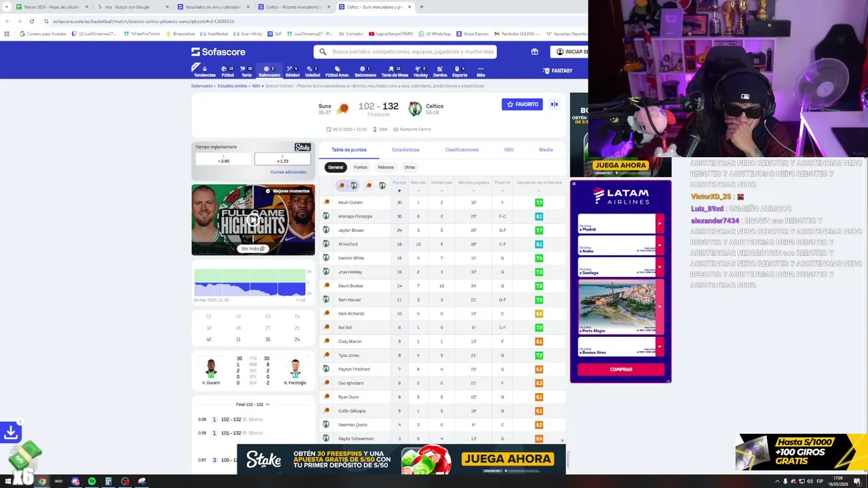Switch to the Media tab
Image resolution: width=868 pixels, height=488 pixels.
546,150
